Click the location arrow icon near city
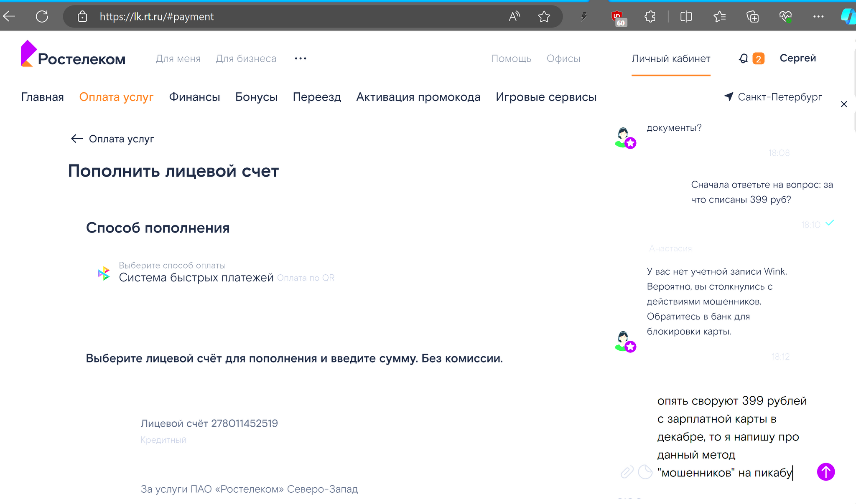 729,96
